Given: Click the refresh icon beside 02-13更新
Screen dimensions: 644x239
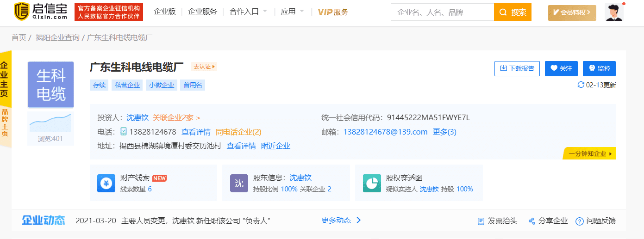Looking at the screenshot, I should [x=581, y=85].
